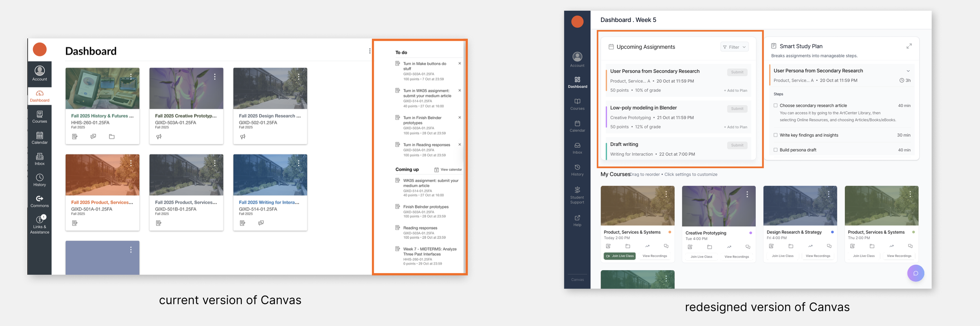The height and width of the screenshot is (326, 980).
Task: Open discussions icon on Design Research & Strategy card
Action: coord(829,246)
